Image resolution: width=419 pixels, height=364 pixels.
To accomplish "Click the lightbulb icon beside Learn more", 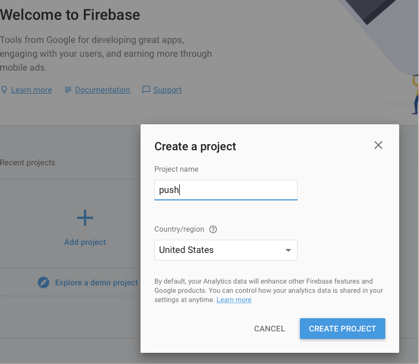I will (4, 90).
